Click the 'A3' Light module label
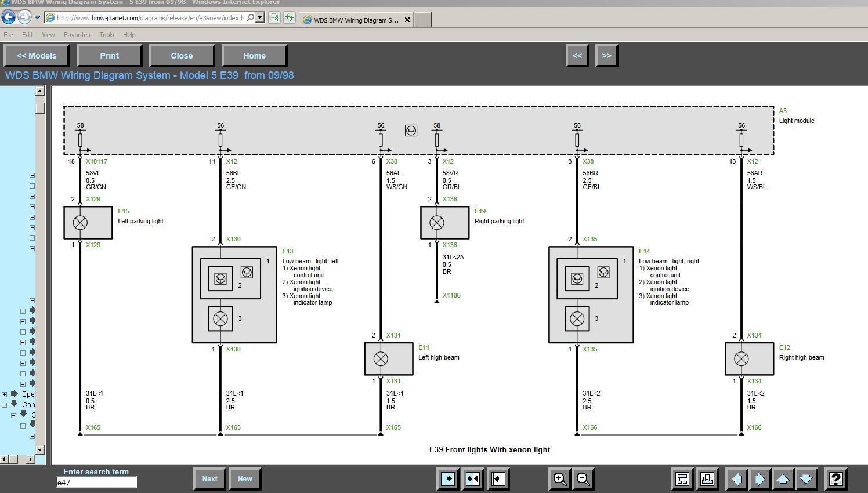The image size is (868, 493). [783, 111]
